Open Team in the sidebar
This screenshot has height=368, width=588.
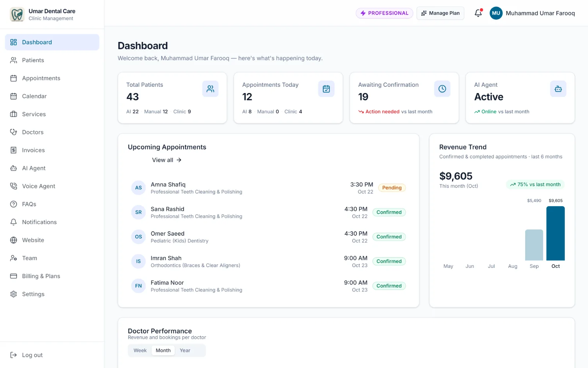click(52, 258)
